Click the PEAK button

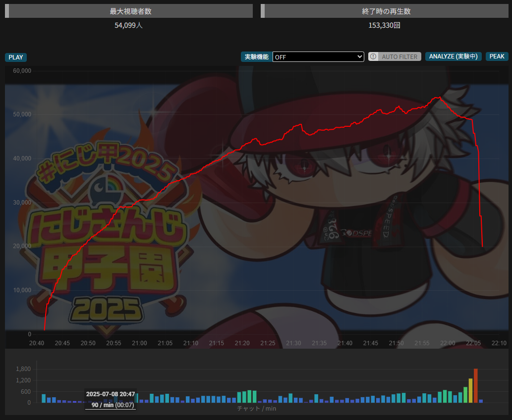[x=497, y=56]
